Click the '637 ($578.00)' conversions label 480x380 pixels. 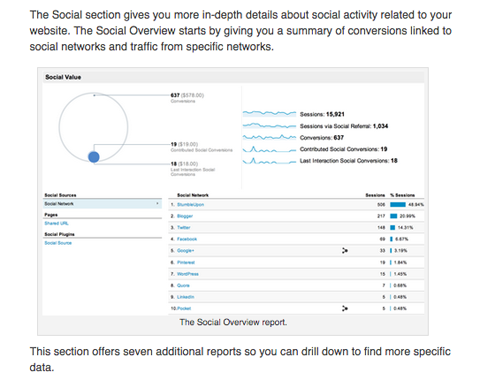click(187, 95)
